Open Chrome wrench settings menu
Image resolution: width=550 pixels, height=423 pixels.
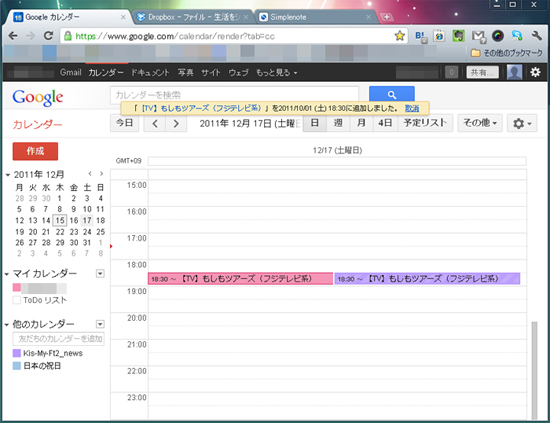(x=537, y=36)
